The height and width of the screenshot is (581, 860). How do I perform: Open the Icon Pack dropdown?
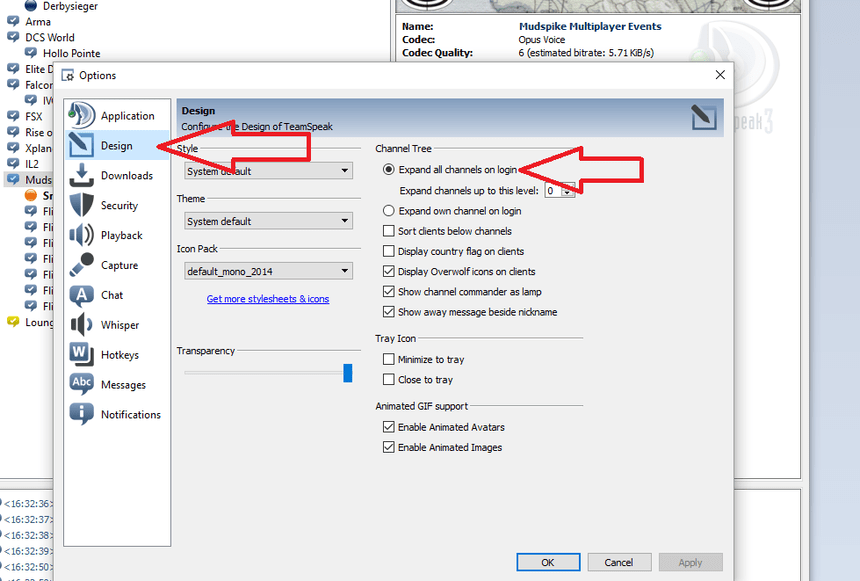coord(268,271)
